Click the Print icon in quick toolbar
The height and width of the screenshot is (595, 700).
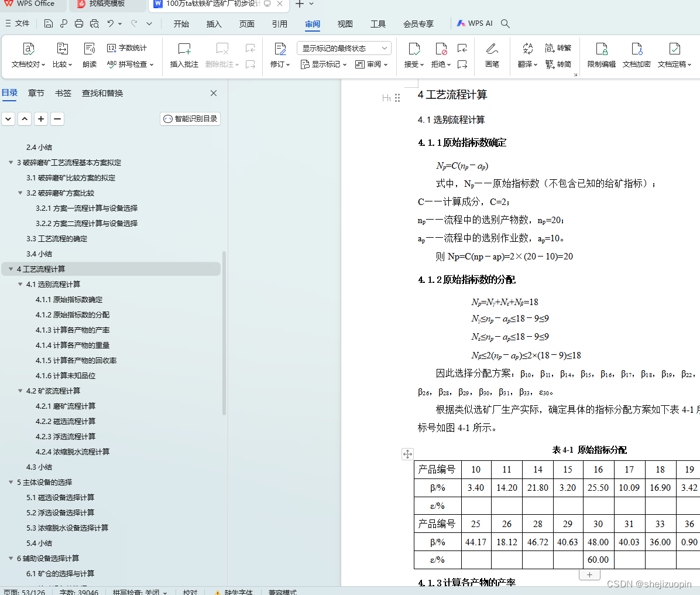[x=79, y=23]
